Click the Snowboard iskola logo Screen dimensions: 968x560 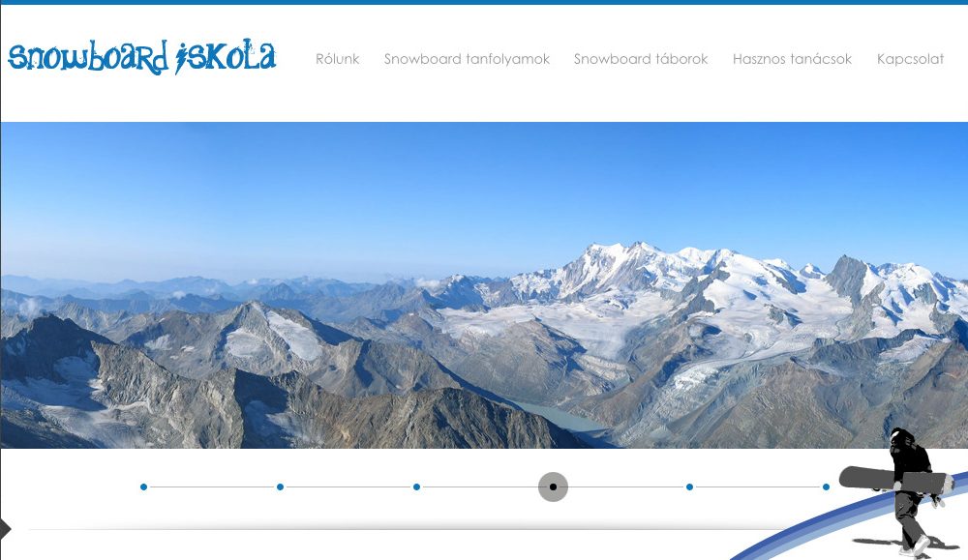[x=141, y=57]
